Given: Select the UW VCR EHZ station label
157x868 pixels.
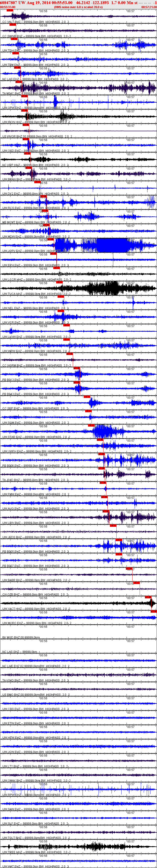Looking at the screenshot, I should coord(35,323).
